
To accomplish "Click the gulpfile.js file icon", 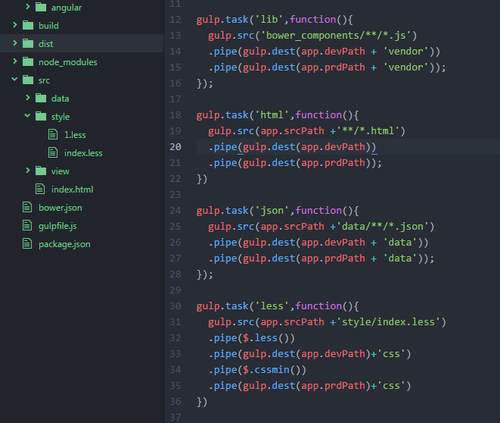I will pos(27,226).
